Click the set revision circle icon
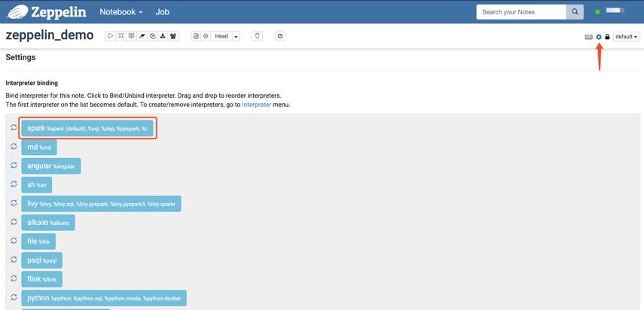 click(x=206, y=36)
